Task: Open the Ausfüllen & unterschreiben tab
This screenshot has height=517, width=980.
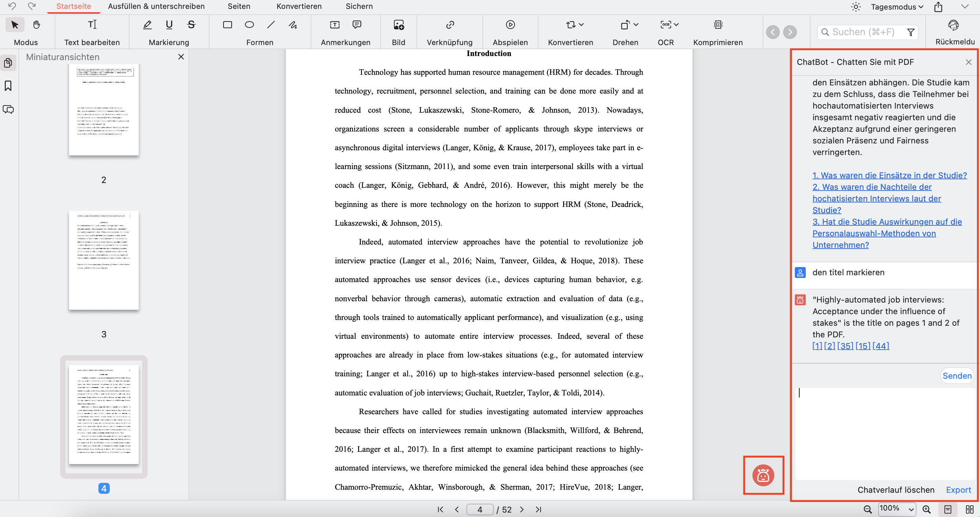Action: coord(156,6)
